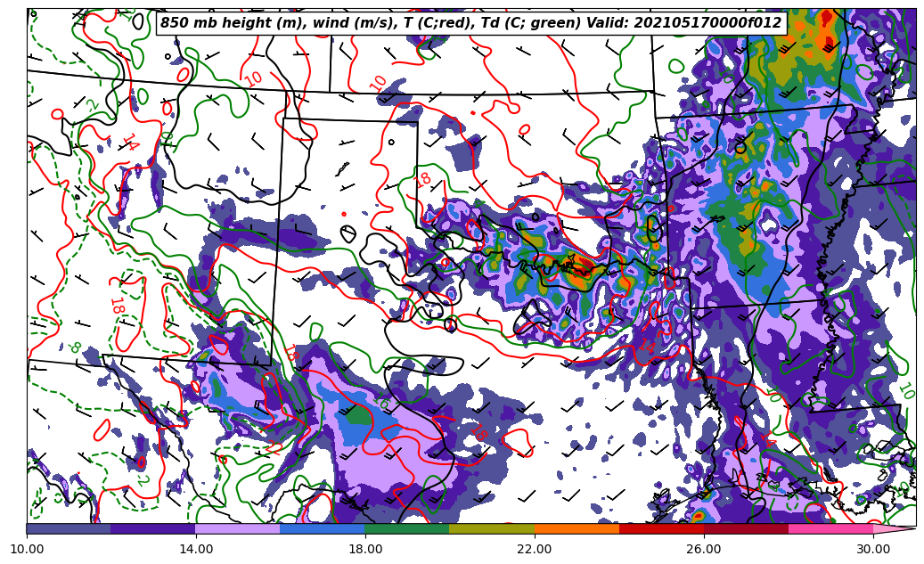
Task: Select the slate-blue 10–12 colorbar segment
Action: [x=69, y=528]
